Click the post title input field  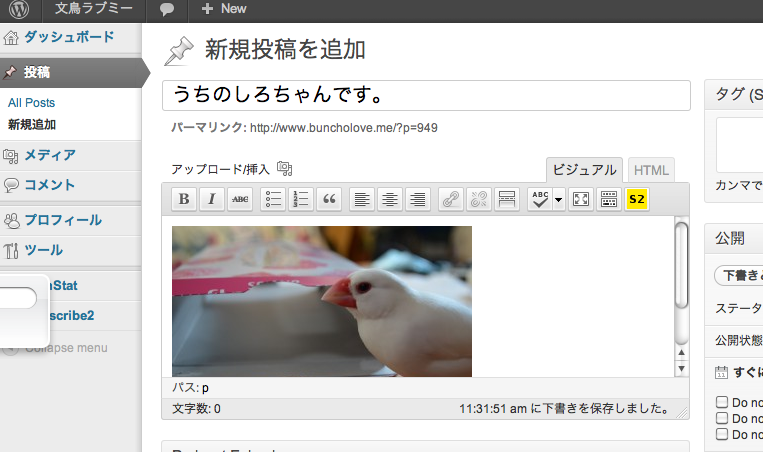(x=426, y=95)
